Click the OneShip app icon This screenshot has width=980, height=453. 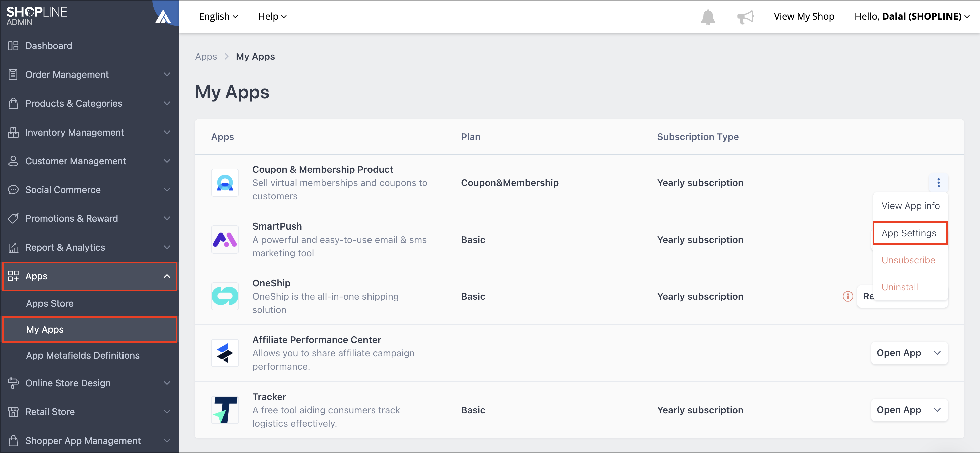[x=225, y=296]
